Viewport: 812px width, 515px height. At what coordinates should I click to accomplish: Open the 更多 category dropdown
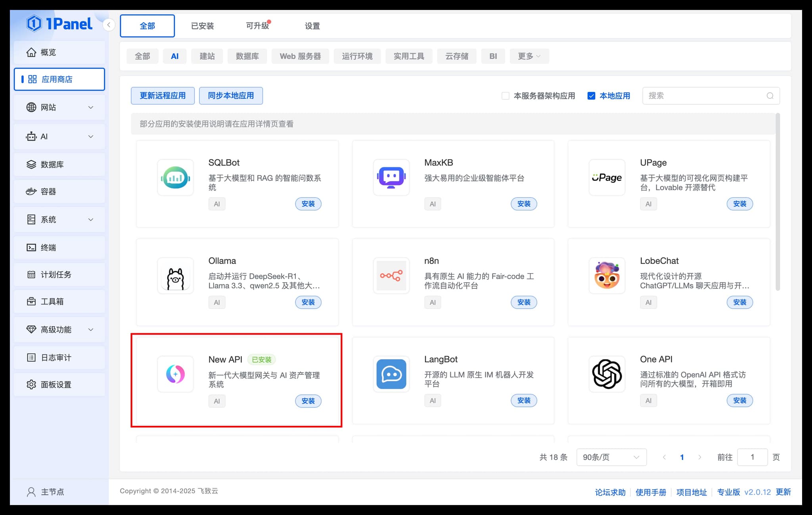pos(529,56)
